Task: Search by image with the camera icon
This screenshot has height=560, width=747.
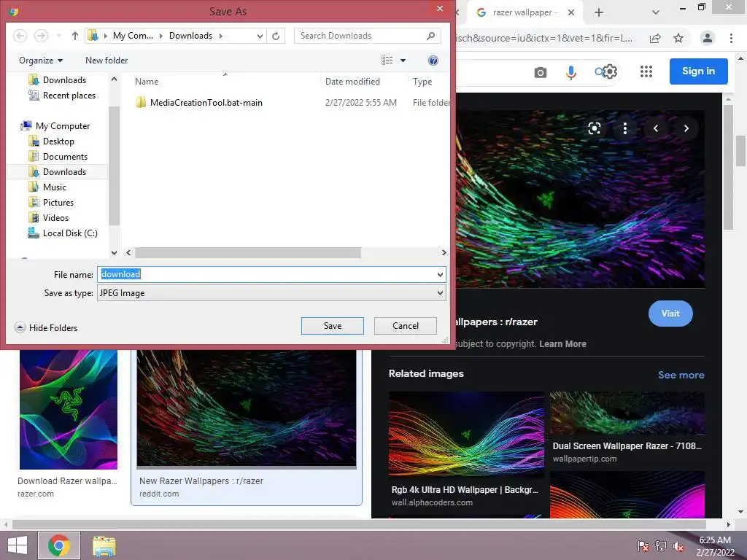Action: pyautogui.click(x=541, y=72)
